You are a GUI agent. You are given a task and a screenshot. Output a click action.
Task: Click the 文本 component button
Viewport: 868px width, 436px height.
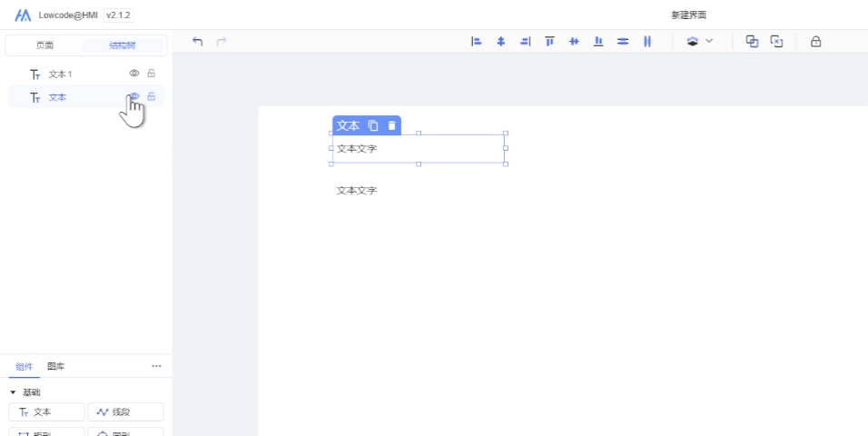click(46, 412)
